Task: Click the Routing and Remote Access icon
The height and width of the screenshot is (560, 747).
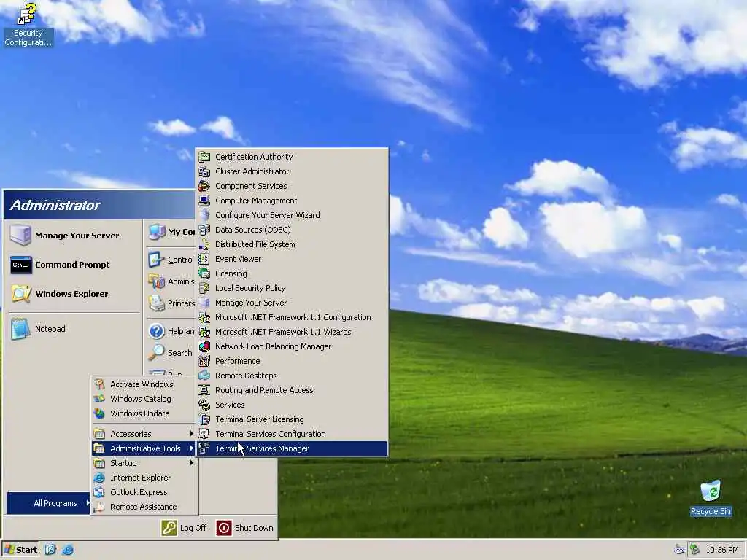Action: 204,390
